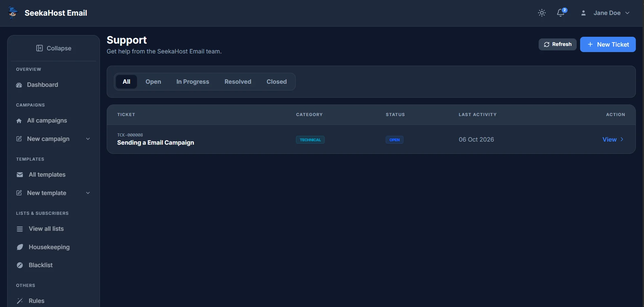The height and width of the screenshot is (307, 644).
Task: Click the All templates envelope icon
Action: point(20,175)
